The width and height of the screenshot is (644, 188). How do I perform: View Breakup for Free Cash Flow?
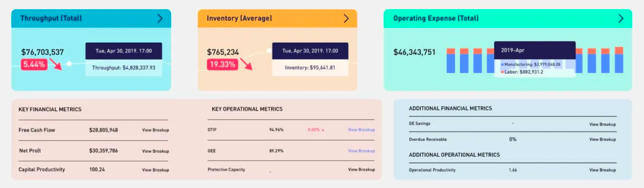pos(155,130)
